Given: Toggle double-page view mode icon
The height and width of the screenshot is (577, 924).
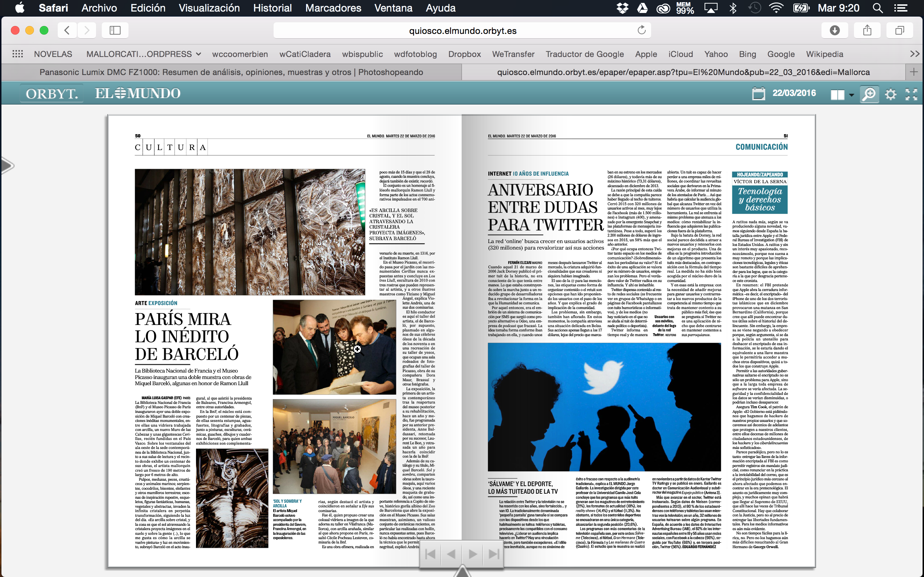Looking at the screenshot, I should point(837,94).
